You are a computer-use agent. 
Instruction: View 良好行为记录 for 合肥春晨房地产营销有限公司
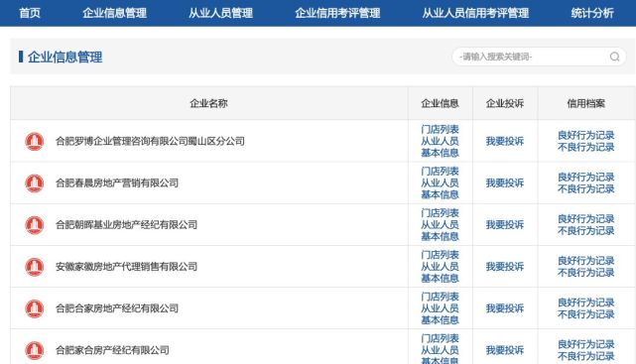tap(586, 177)
